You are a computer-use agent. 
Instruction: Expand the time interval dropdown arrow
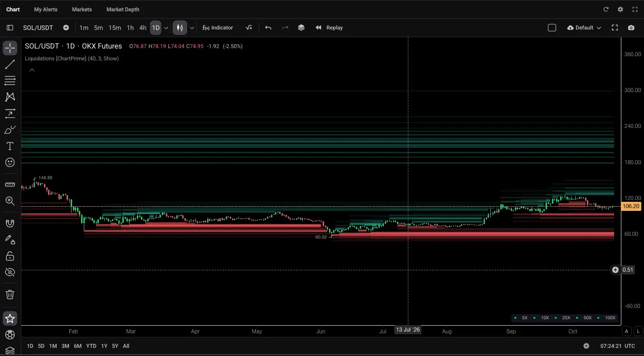pos(166,28)
